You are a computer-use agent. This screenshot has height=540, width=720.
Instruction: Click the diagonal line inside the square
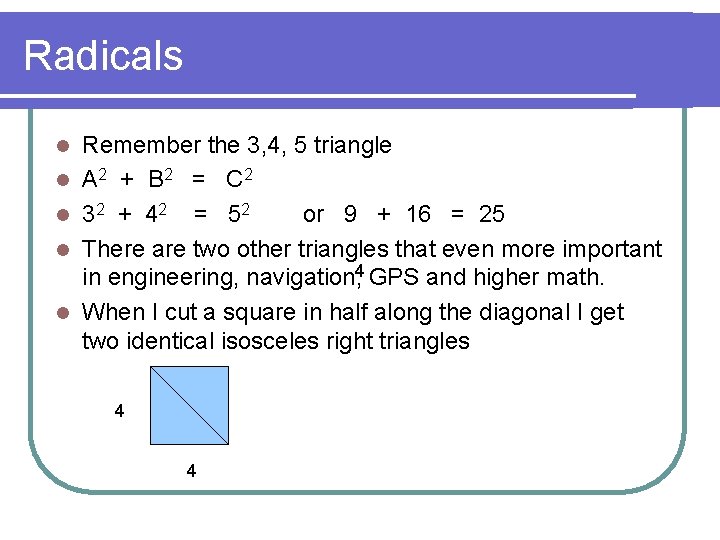click(189, 405)
